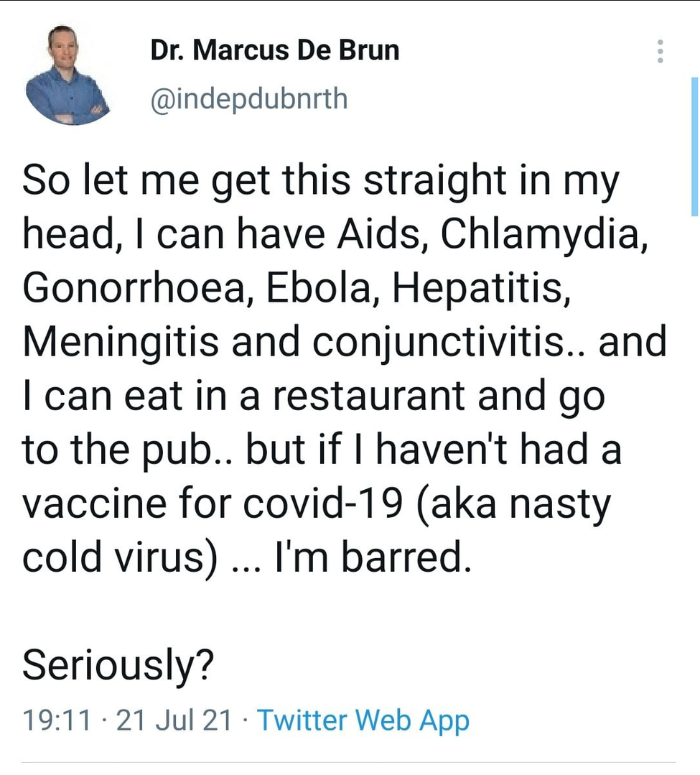700x775 pixels.
Task: Click the 19:11 timestamp
Action: click(57, 720)
